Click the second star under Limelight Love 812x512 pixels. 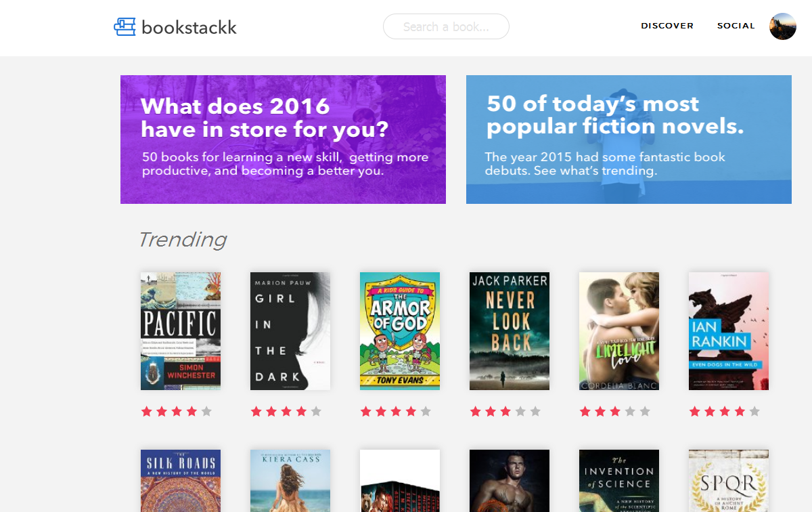pyautogui.click(x=600, y=411)
